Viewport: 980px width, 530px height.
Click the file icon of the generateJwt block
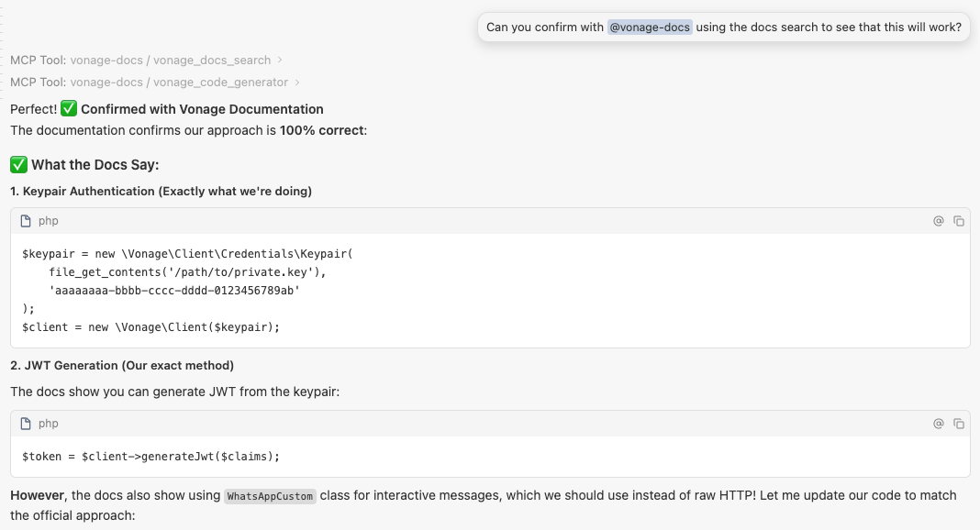click(x=26, y=424)
